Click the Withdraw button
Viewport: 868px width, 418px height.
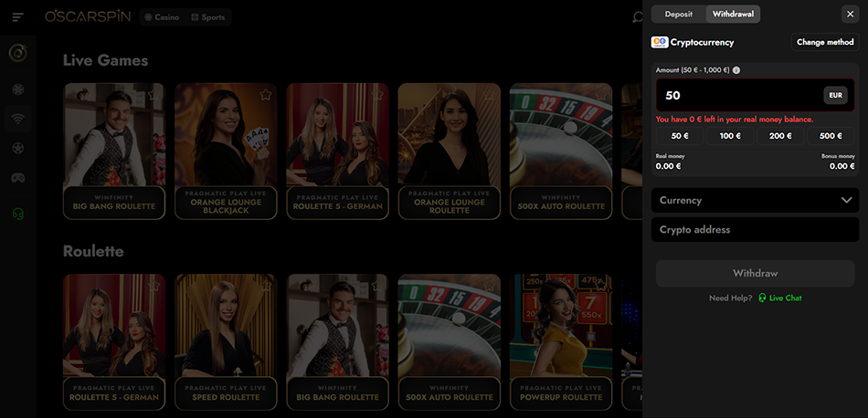pos(755,273)
